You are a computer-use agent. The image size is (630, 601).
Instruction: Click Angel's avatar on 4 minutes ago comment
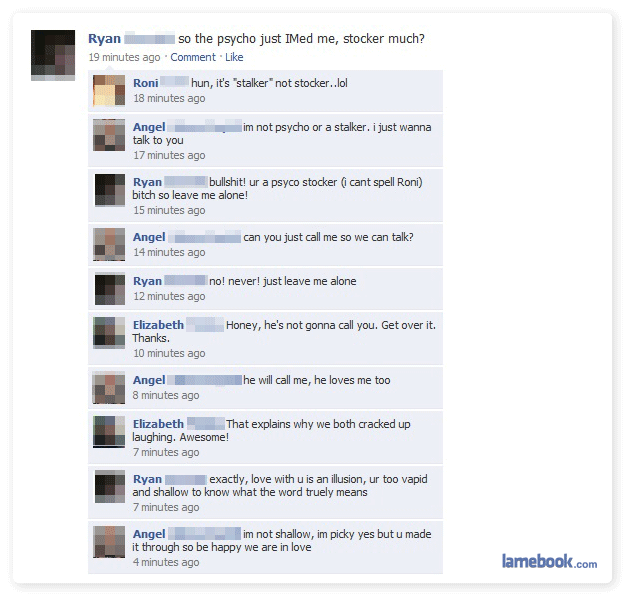109,542
